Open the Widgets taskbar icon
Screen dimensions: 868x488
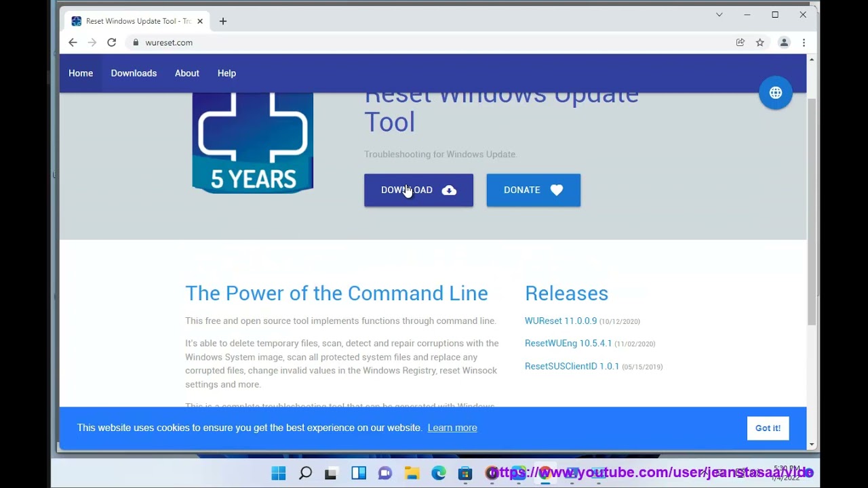tap(359, 473)
